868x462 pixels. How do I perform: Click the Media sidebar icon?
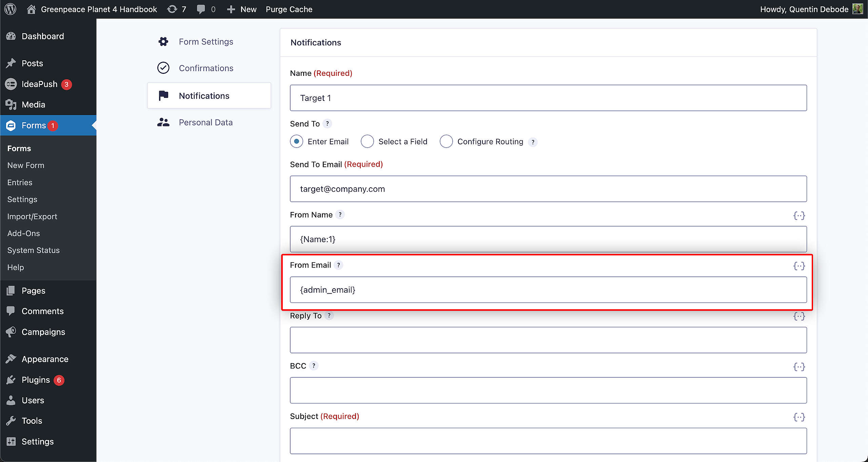tap(11, 105)
